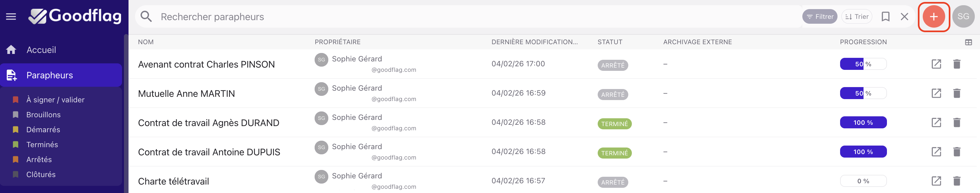Open the Trier sort options
This screenshot has width=980, height=193.
click(x=856, y=17)
